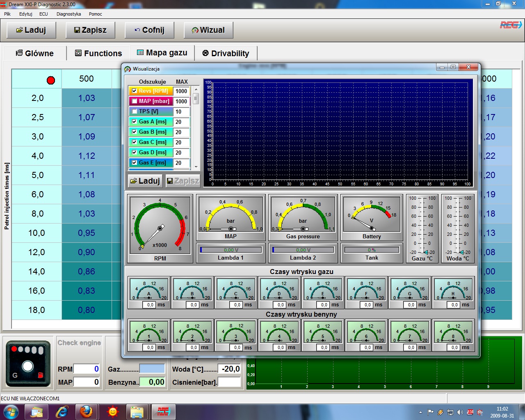Open the Diagnostyka menu
Viewport: 525px width, 420px height.
[68, 14]
